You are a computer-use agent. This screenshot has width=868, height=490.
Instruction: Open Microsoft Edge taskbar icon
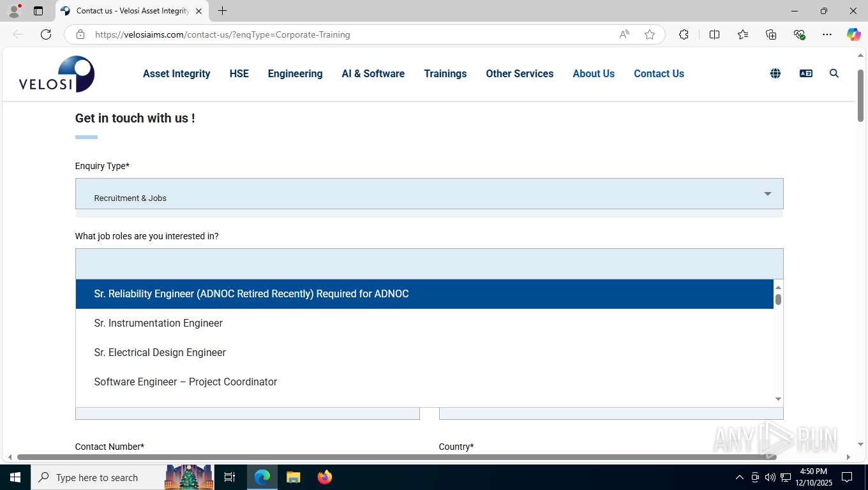point(262,477)
